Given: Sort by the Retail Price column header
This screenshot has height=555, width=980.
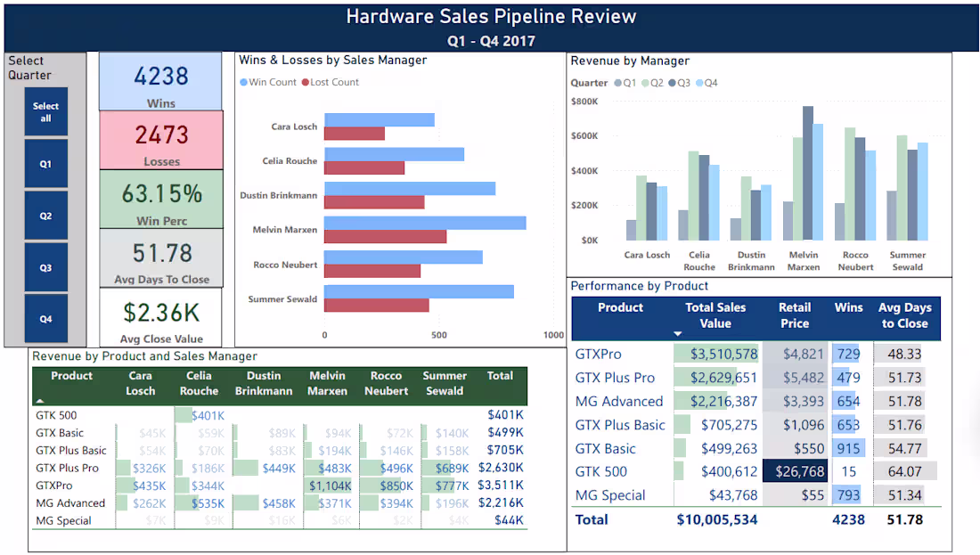Looking at the screenshot, I should pyautogui.click(x=794, y=314).
